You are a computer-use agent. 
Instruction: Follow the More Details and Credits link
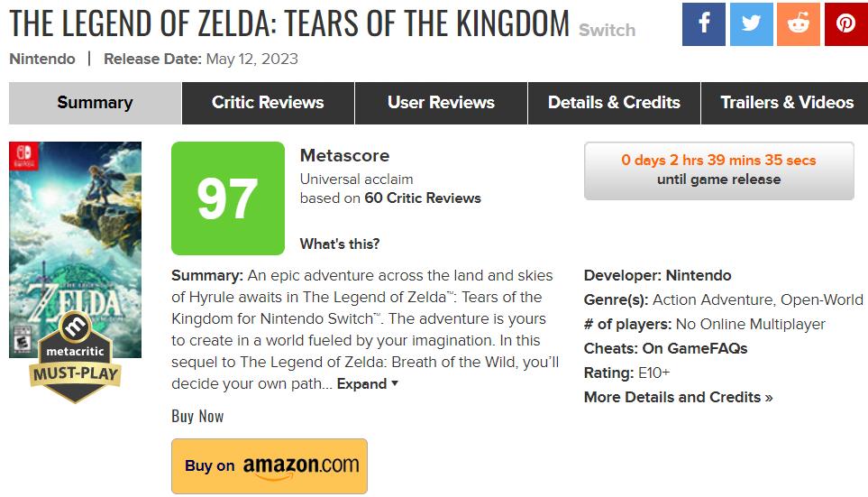tap(678, 397)
